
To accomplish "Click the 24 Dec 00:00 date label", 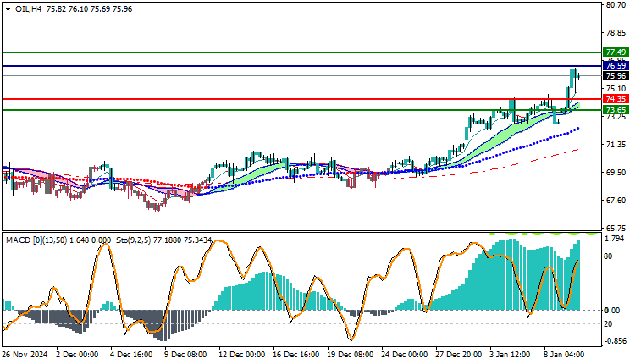I will tap(405, 355).
